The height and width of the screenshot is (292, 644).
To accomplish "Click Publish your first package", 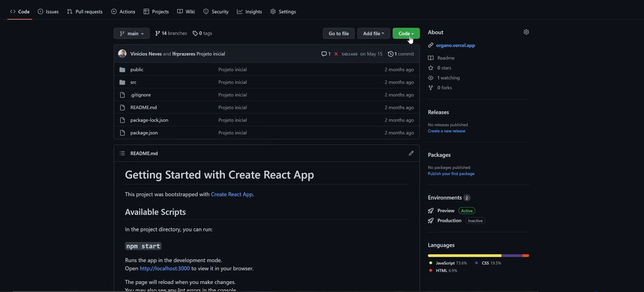I will (451, 174).
